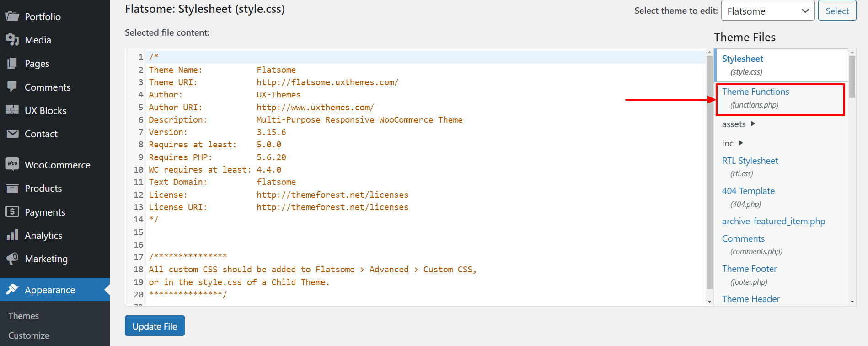The image size is (868, 346).
Task: Click the Media icon in sidebar
Action: (x=12, y=40)
